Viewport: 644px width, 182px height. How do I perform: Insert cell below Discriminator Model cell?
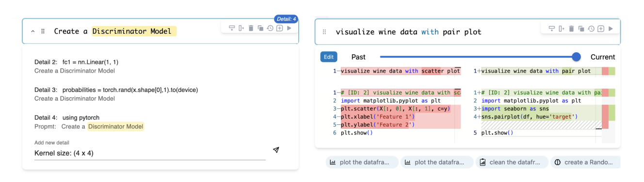pos(232,29)
